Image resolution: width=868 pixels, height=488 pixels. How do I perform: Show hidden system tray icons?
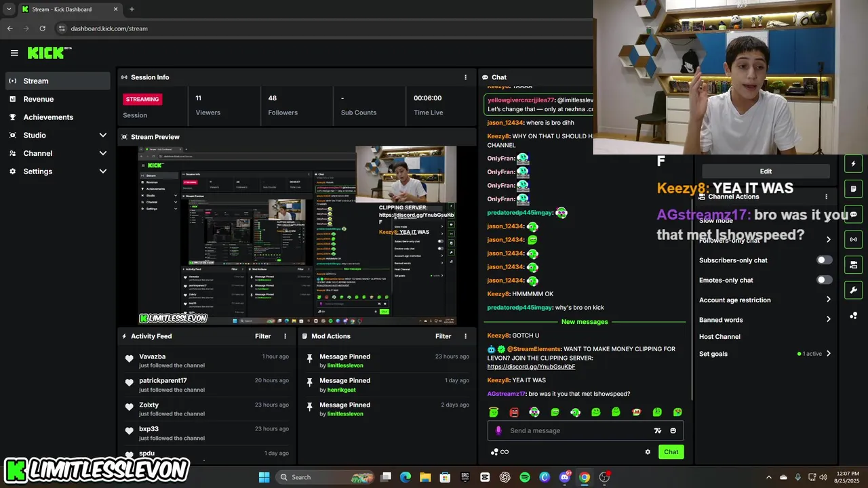coord(768,477)
